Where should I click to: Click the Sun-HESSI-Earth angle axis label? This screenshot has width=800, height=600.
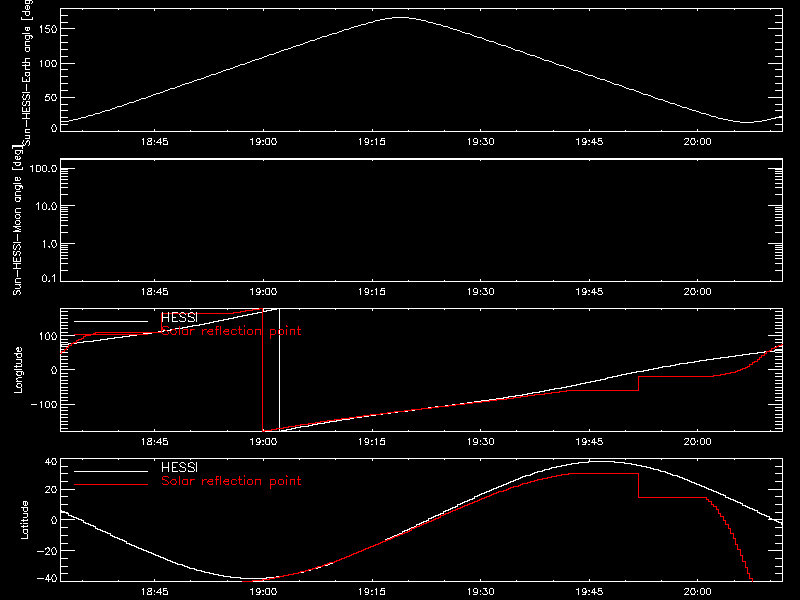tap(27, 73)
